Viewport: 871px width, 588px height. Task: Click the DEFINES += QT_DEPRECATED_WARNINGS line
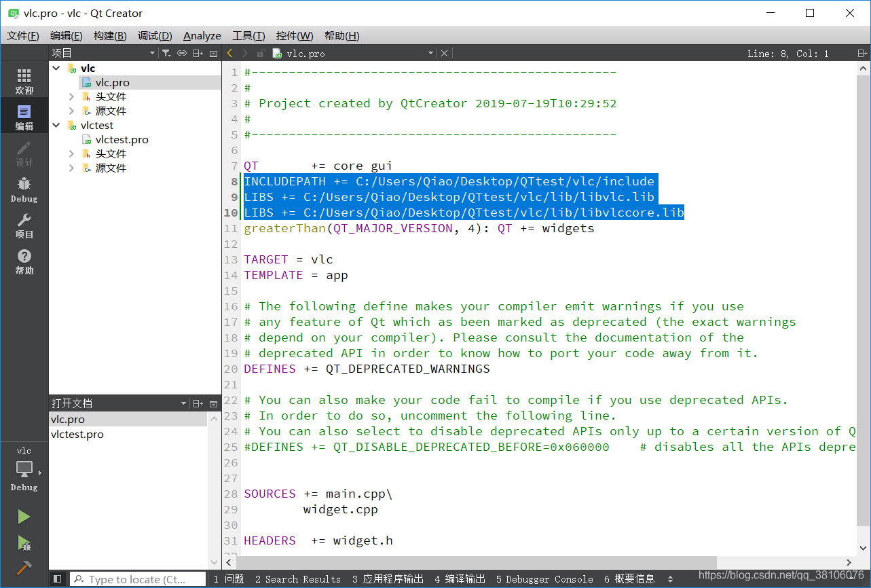[367, 369]
